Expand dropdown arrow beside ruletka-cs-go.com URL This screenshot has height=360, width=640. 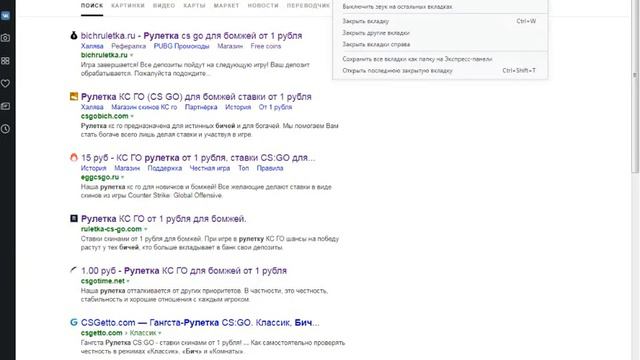[145, 229]
